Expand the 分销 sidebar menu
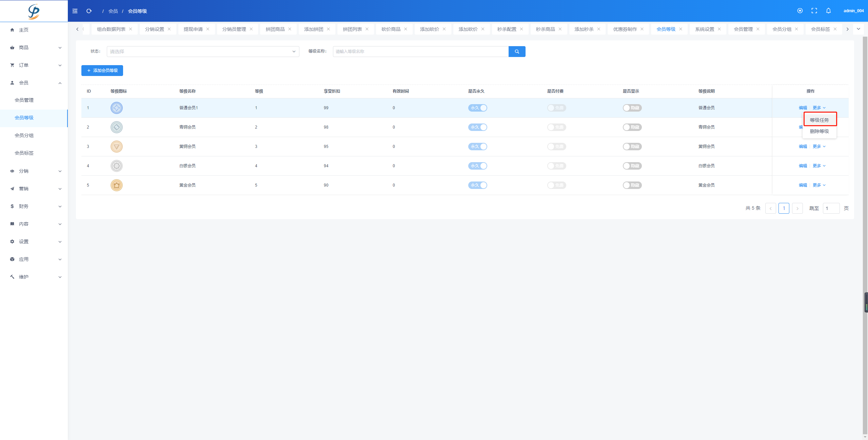Viewport: 868px width, 440px height. (x=34, y=171)
